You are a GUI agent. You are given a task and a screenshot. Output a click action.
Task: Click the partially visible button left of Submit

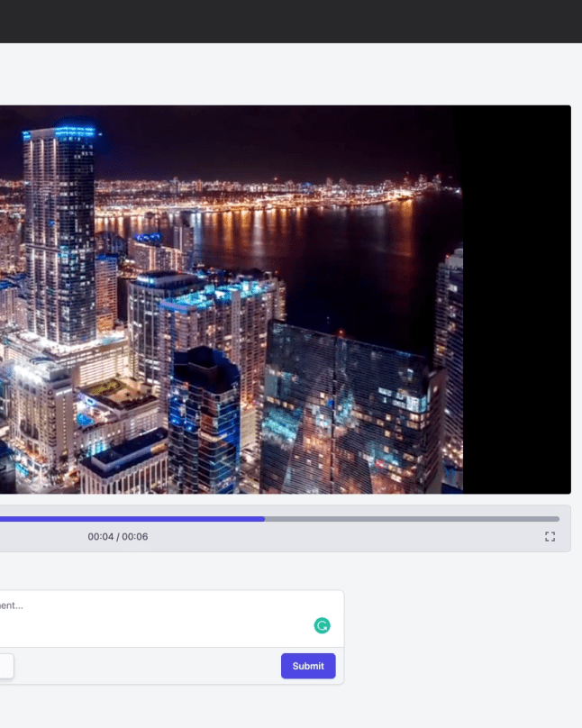point(6,666)
